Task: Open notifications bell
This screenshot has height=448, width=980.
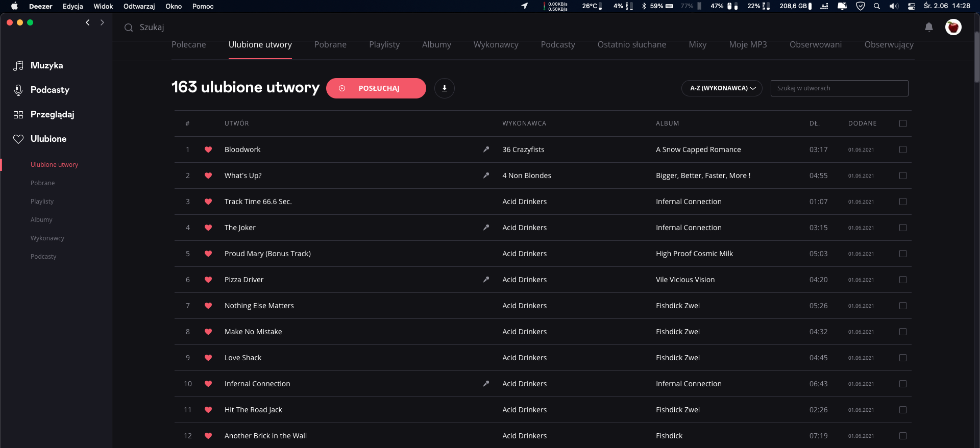Action: pyautogui.click(x=929, y=27)
